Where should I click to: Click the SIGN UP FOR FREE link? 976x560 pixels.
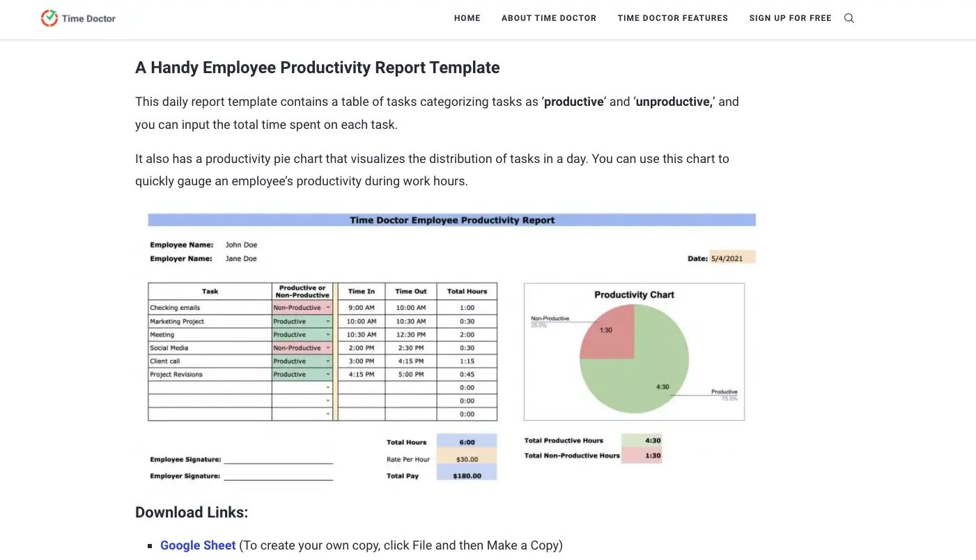[790, 18]
